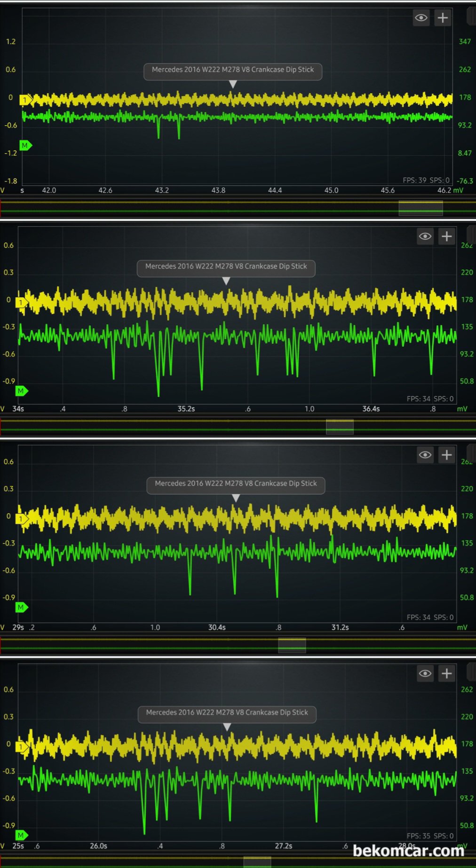Click highlighted overview window below the 34s–36.4s chart

point(340,427)
